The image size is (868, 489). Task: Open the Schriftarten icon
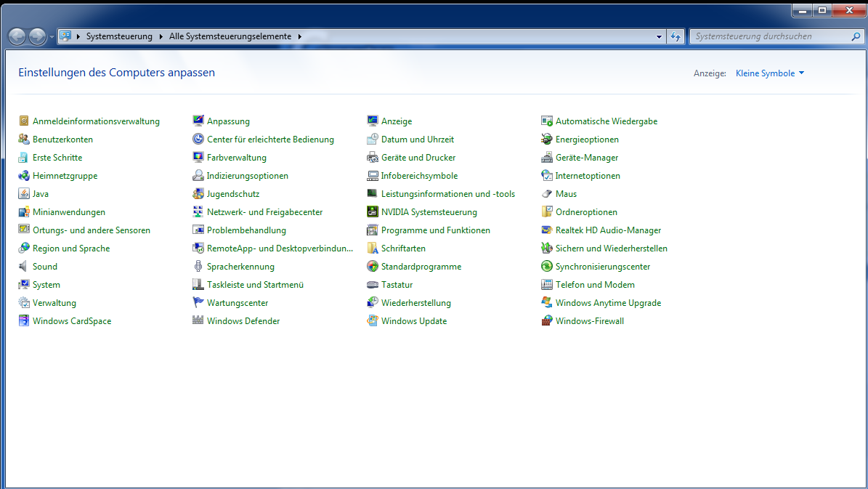click(373, 248)
